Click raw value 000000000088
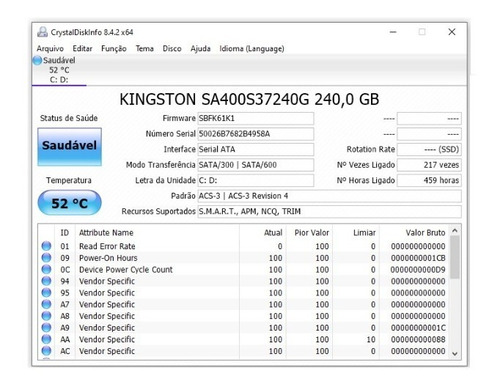This screenshot has height=387, width=500. pos(418,340)
